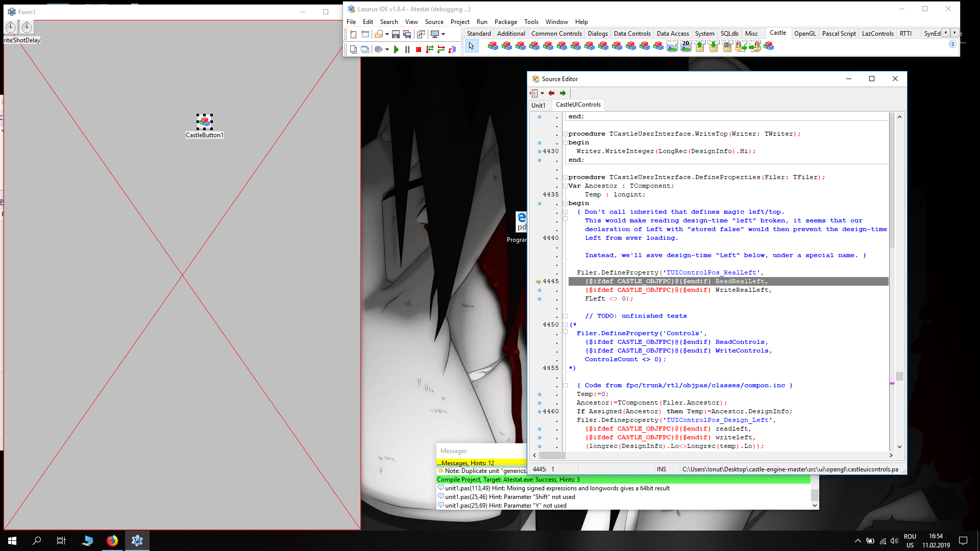980x551 pixels.
Task: Open the dropdown arrow beside Open icon
Action: [387, 34]
